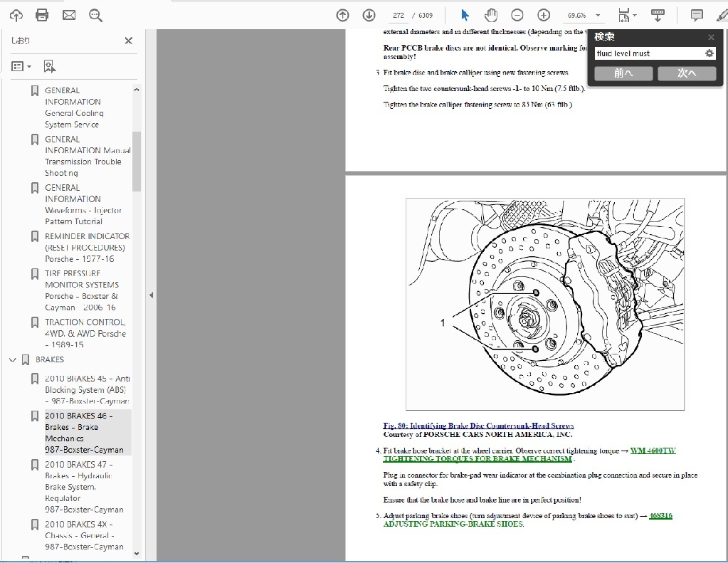Open the zoom level dropdown

pos(598,16)
